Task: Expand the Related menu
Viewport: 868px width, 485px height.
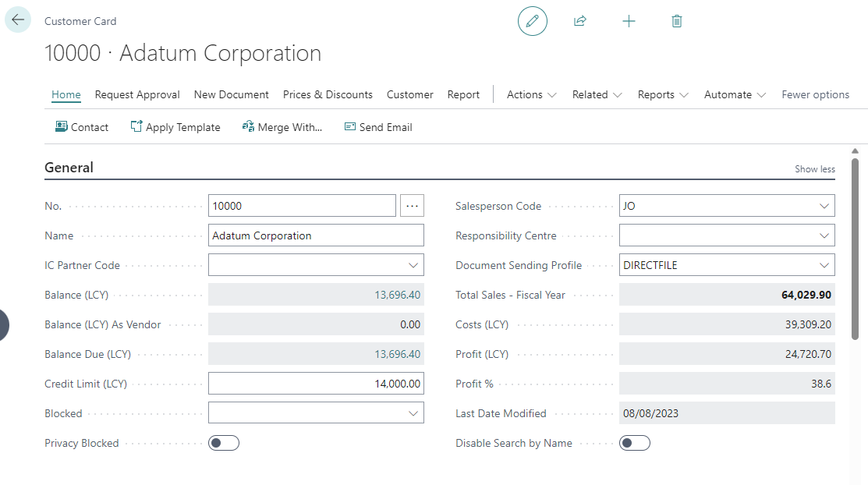Action: [597, 95]
